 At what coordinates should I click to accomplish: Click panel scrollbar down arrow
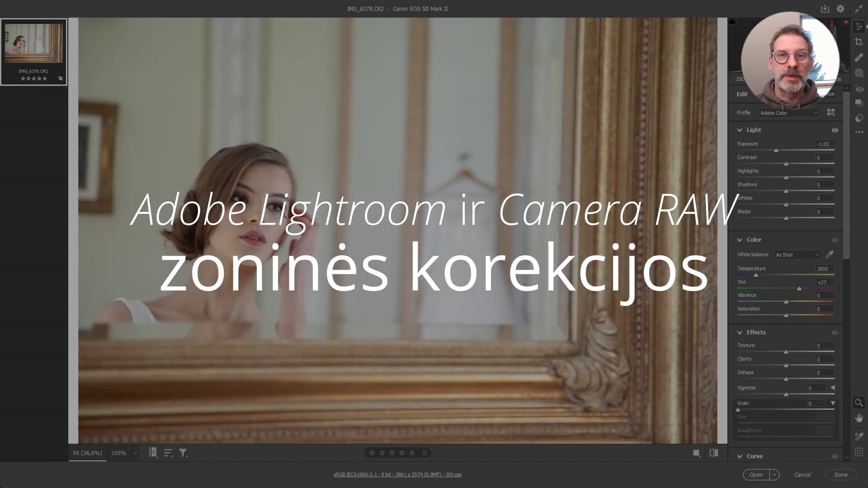pos(846,457)
